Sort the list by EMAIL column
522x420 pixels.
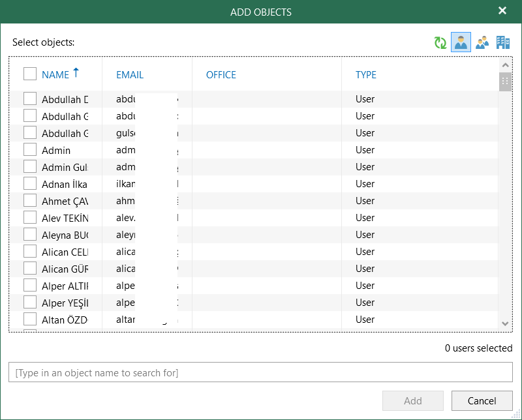coord(130,75)
